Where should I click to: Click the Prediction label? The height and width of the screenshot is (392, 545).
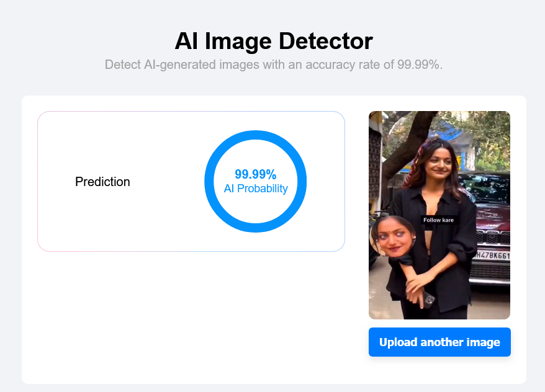tap(102, 182)
